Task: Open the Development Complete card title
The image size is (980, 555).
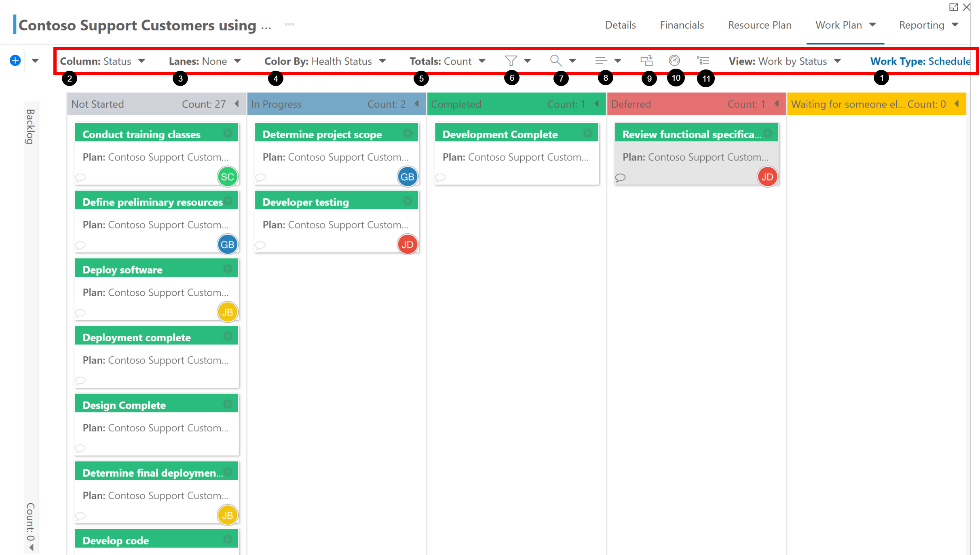Action: pos(500,135)
